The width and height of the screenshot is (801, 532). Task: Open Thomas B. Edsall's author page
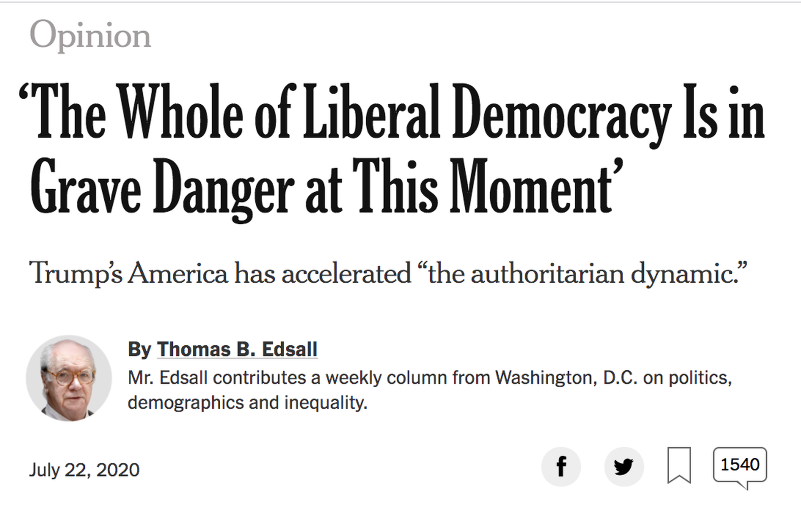pyautogui.click(x=237, y=349)
